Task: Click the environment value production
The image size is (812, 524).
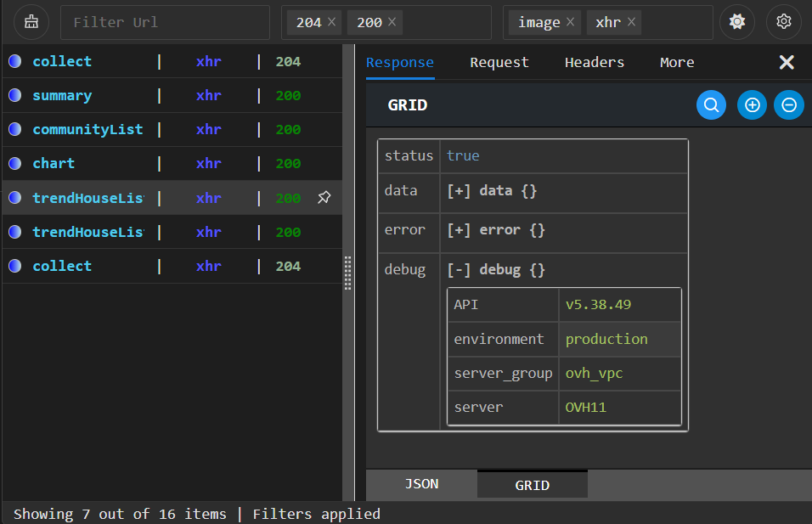Action: 606,339
